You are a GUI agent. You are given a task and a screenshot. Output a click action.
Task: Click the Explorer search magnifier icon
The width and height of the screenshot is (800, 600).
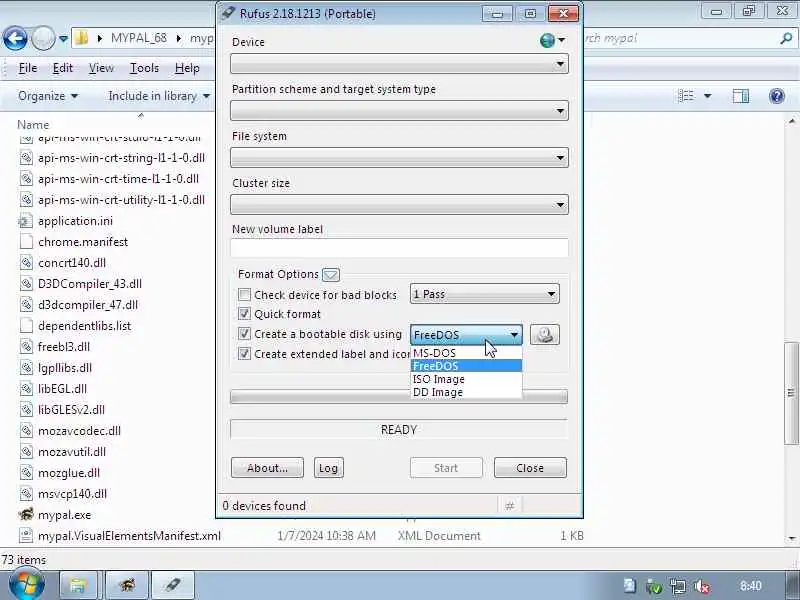click(x=786, y=38)
